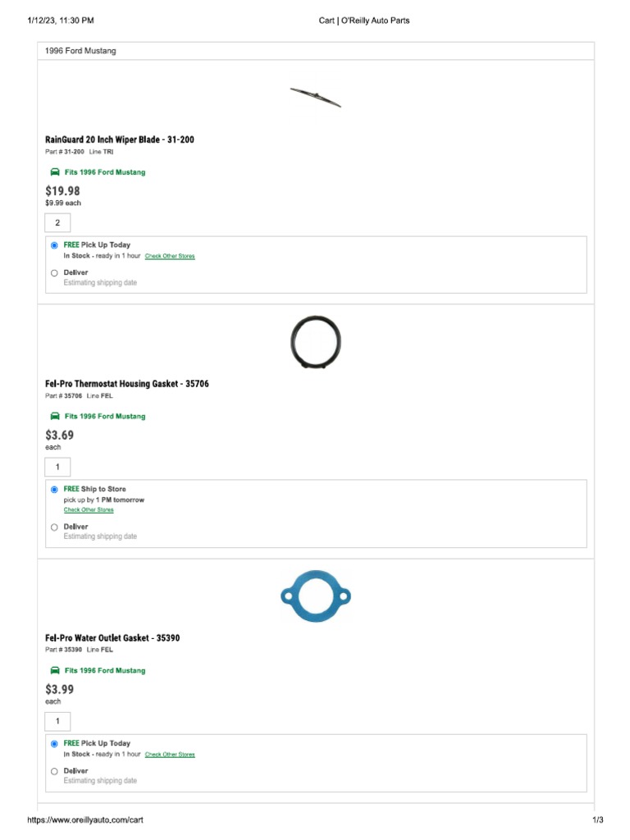Screen dimensions: 630x840
Task: Open Check Other Stores for wiper blade
Action: tap(170, 257)
